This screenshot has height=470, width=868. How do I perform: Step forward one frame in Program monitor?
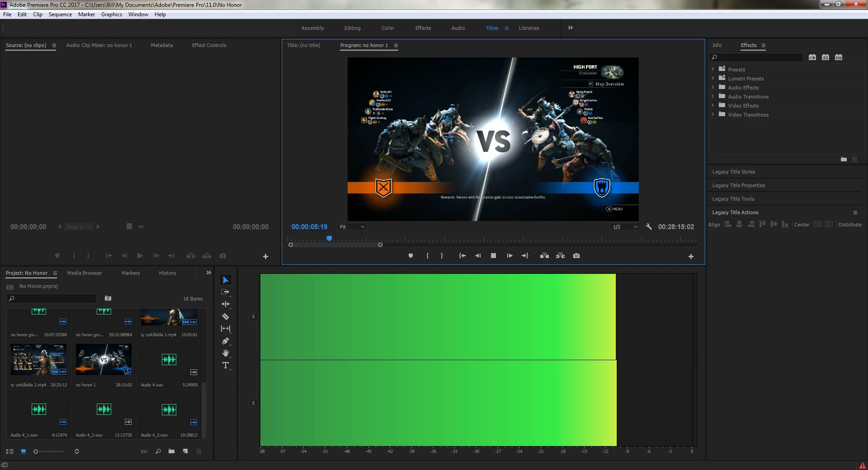tap(509, 256)
